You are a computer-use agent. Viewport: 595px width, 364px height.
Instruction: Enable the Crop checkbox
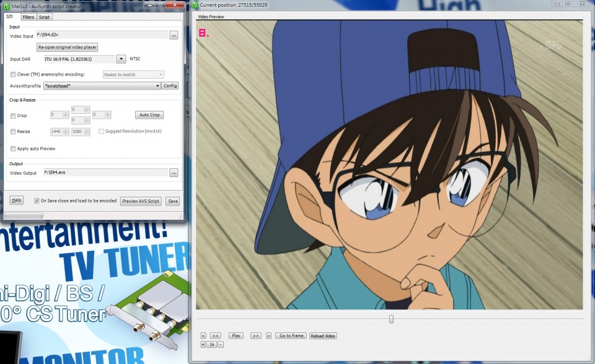[13, 116]
